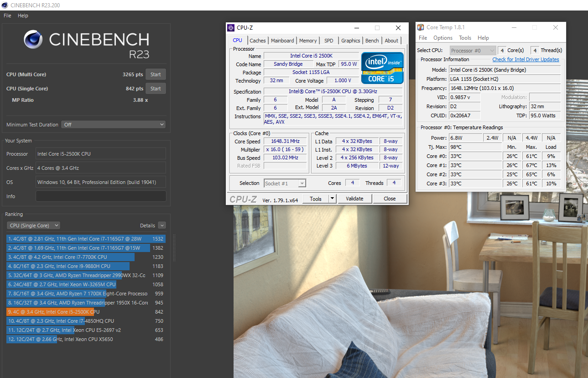The width and height of the screenshot is (588, 378).
Task: Open the Core Temp Options menu
Action: 443,38
